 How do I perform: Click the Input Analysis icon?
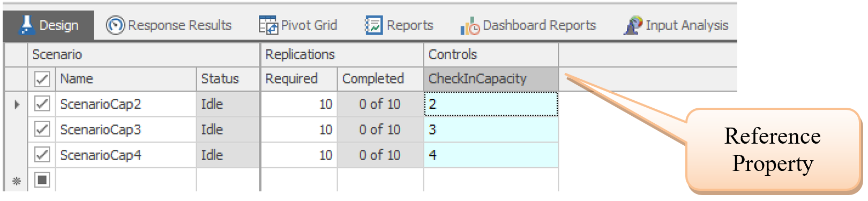point(633,25)
